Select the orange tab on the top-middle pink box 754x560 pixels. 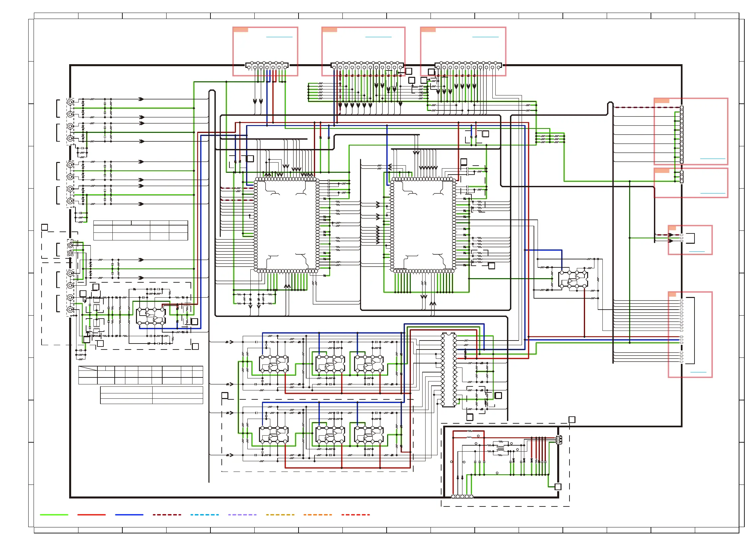330,30
